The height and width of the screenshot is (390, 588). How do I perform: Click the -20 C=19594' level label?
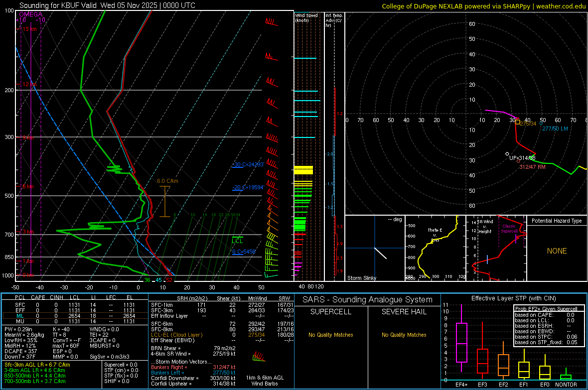[x=248, y=187]
